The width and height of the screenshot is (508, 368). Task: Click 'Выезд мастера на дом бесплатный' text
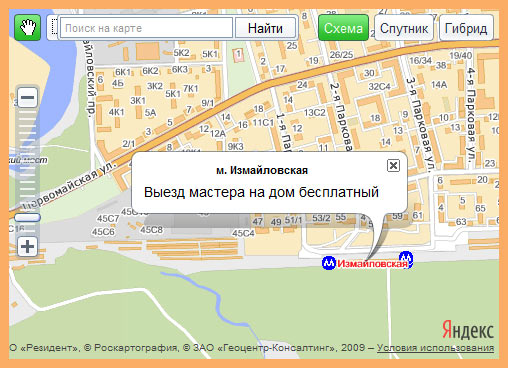(x=261, y=192)
